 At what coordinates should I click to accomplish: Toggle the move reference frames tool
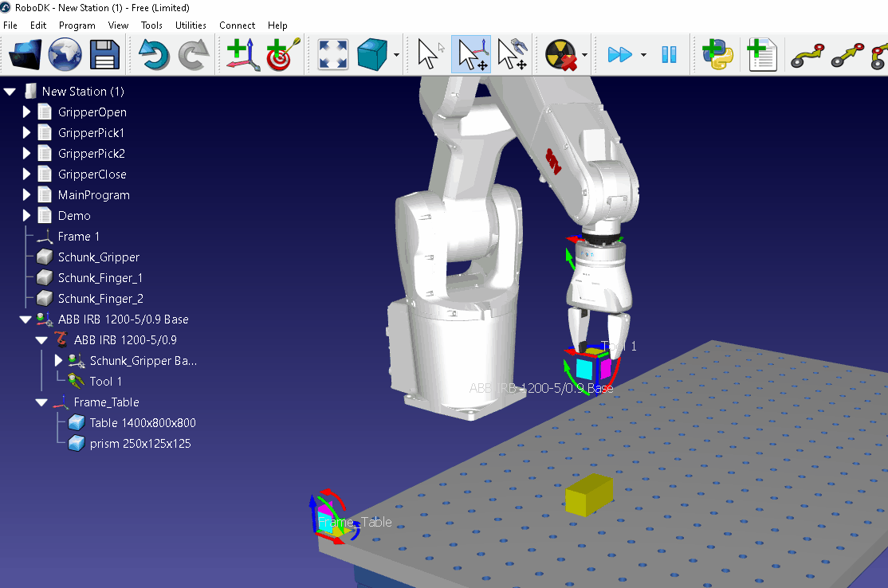tap(470, 54)
